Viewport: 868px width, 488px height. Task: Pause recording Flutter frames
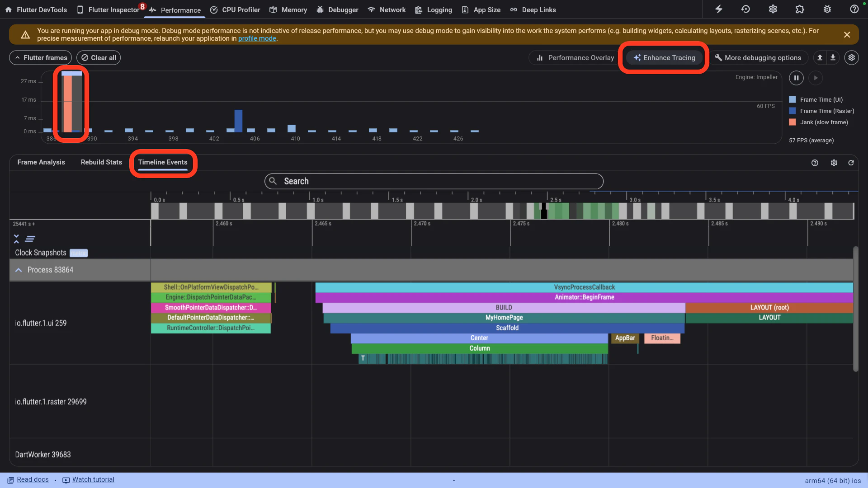[x=796, y=78]
